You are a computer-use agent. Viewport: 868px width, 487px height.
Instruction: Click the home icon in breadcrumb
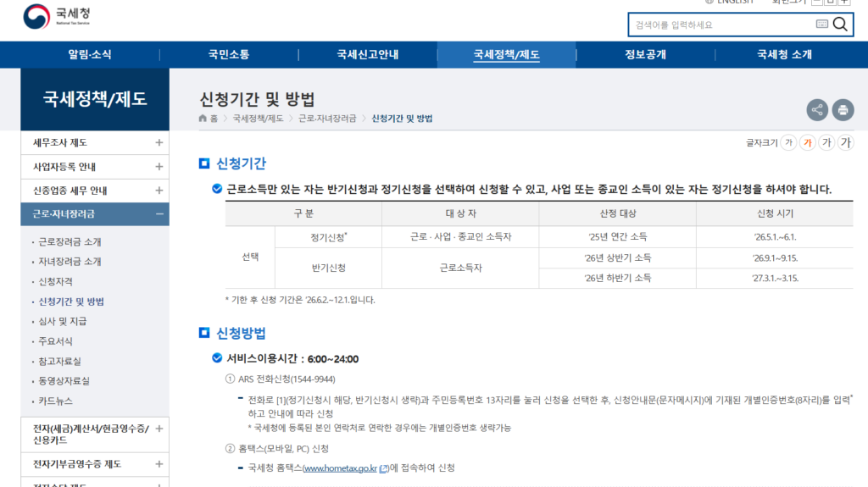pyautogui.click(x=203, y=119)
